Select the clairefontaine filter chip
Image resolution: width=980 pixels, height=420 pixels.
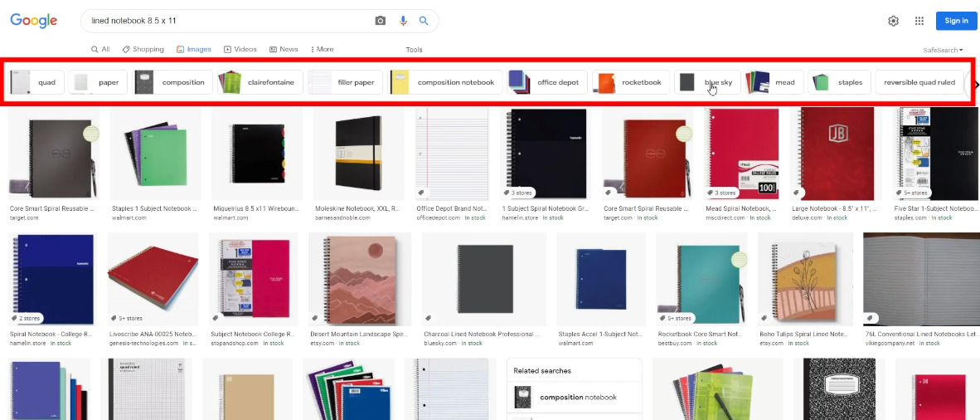[x=260, y=82]
